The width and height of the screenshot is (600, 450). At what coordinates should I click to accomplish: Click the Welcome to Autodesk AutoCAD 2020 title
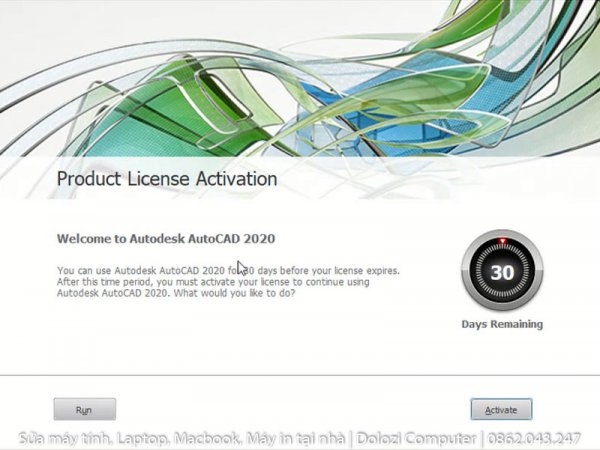pos(166,239)
